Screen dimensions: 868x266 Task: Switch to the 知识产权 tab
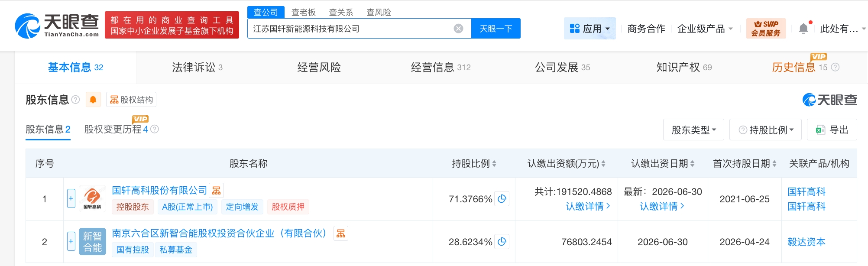coord(683,67)
